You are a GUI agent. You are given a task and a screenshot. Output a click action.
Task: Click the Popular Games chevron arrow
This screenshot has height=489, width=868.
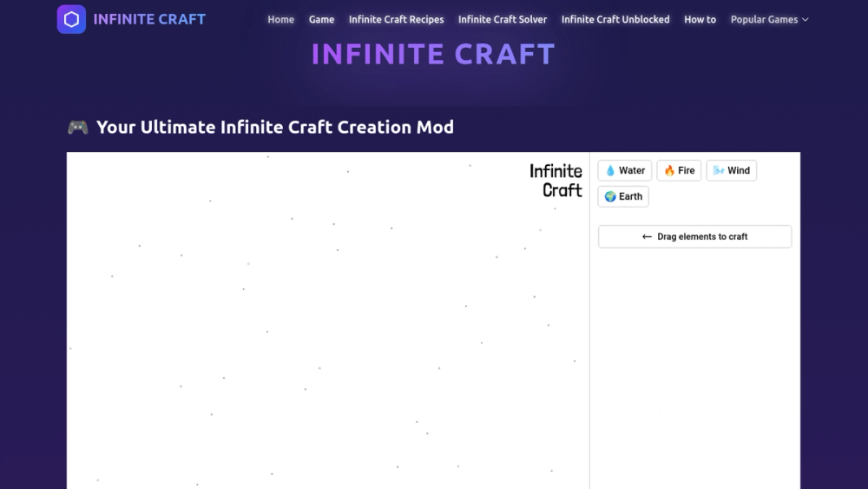806,19
